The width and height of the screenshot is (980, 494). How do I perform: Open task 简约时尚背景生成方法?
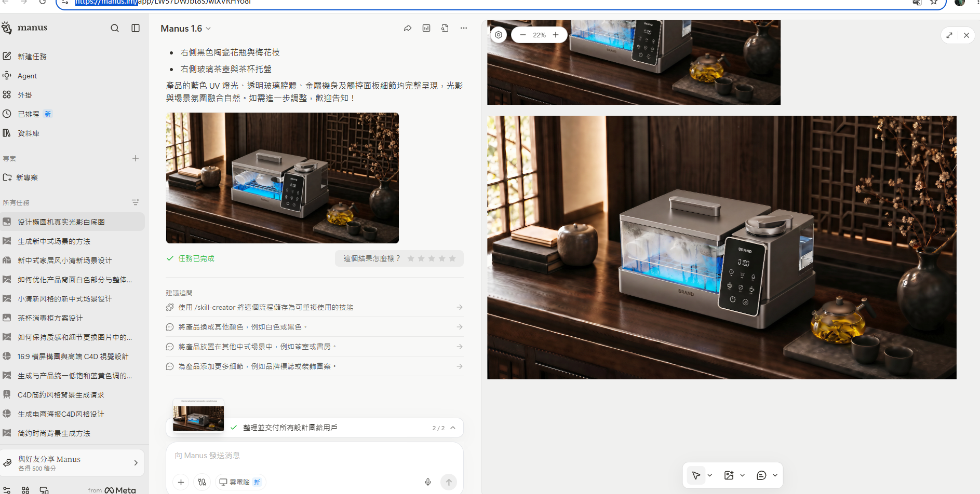click(73, 433)
